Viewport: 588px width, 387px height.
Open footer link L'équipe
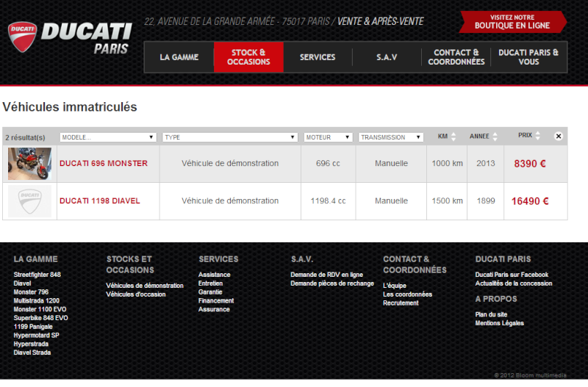click(395, 286)
